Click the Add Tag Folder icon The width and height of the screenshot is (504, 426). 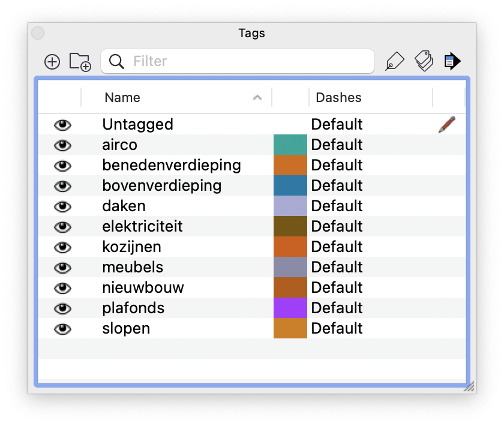[x=80, y=62]
